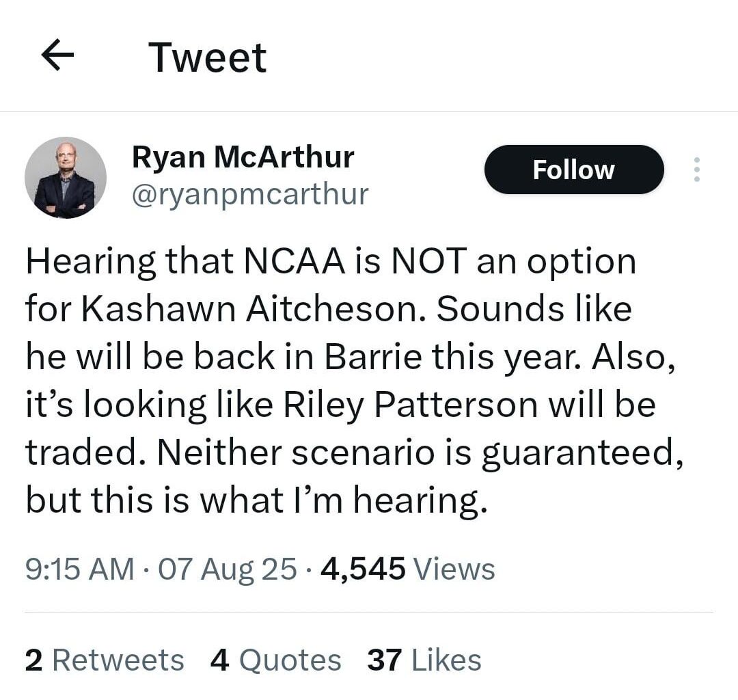Screen dimensions: 738x700
Task: Open @ryanpmcarthur's profile via the handle
Action: pyautogui.click(x=249, y=194)
